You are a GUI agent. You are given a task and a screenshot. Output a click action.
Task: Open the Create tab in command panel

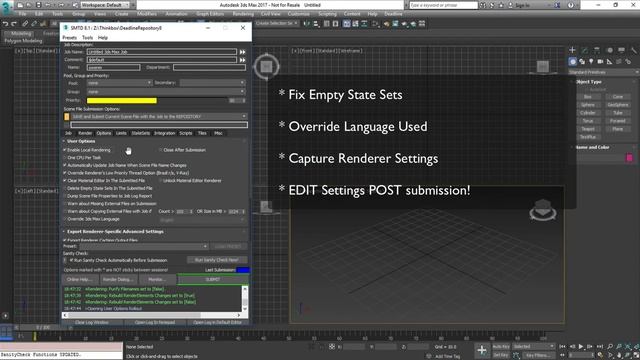pos(572,50)
